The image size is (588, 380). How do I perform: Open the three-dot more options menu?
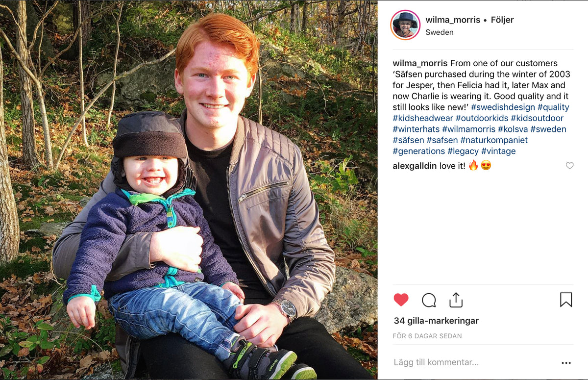pyautogui.click(x=566, y=363)
